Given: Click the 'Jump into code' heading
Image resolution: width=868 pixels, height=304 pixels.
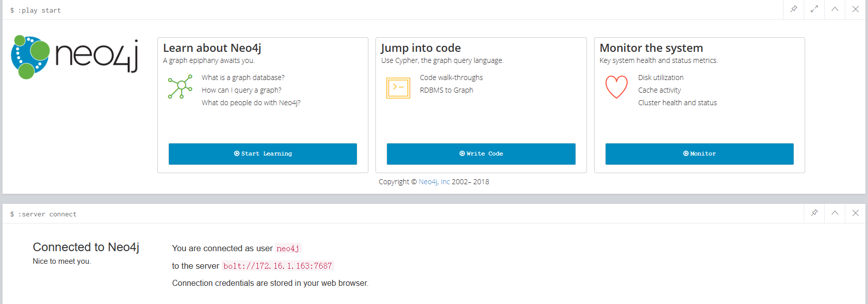Looking at the screenshot, I should pyautogui.click(x=421, y=48).
